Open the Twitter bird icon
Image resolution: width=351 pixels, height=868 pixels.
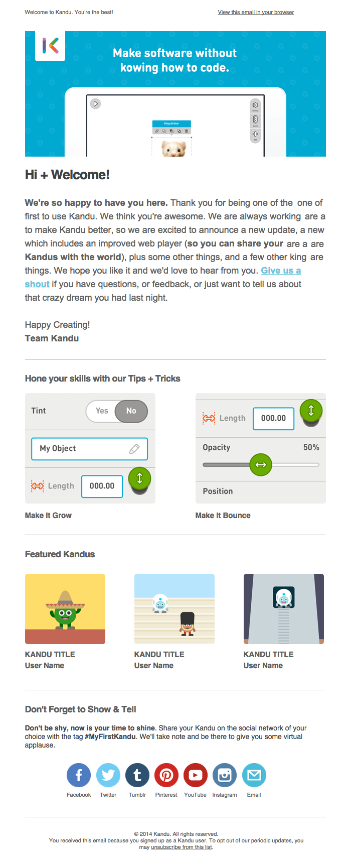coord(108,775)
